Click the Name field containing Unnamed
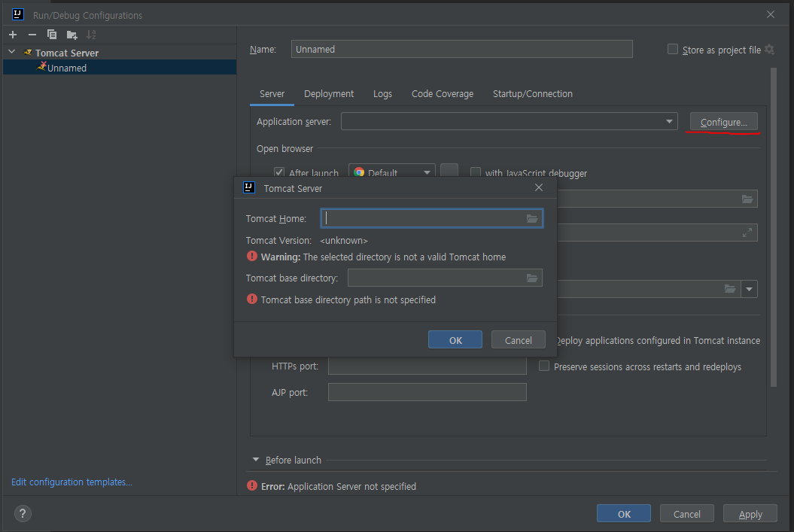The height and width of the screenshot is (532, 794). point(461,49)
